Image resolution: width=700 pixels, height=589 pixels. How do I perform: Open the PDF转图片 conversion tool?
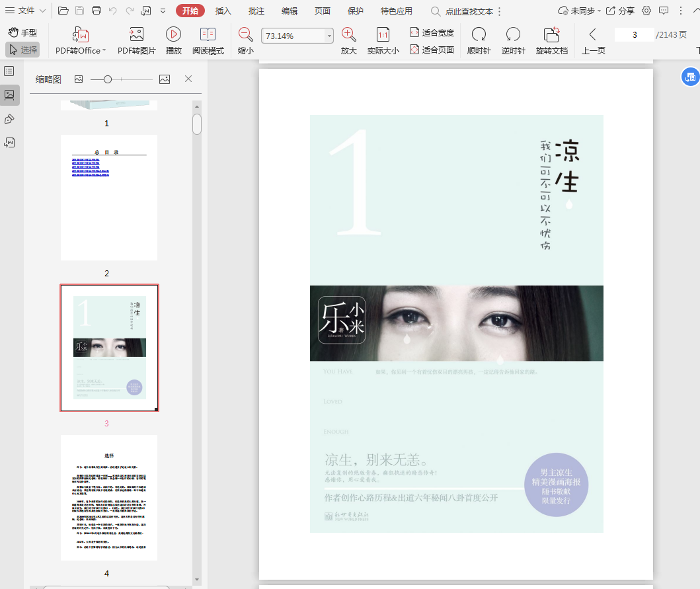pyautogui.click(x=136, y=35)
